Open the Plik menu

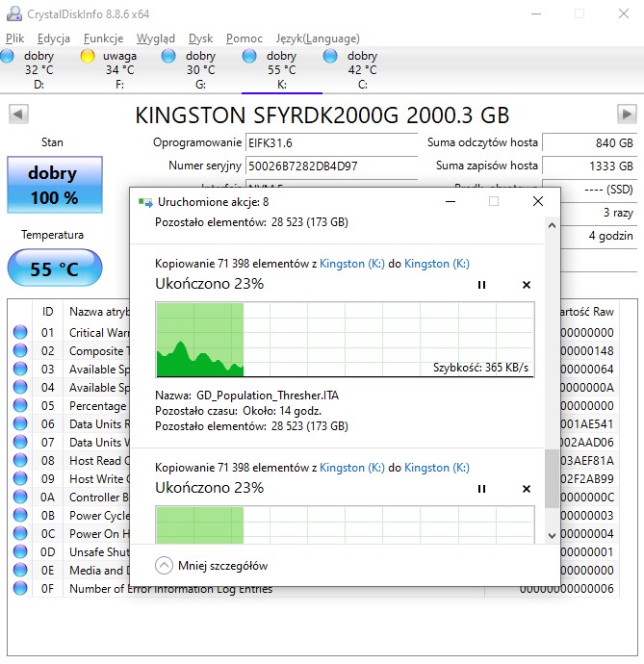pyautogui.click(x=15, y=38)
